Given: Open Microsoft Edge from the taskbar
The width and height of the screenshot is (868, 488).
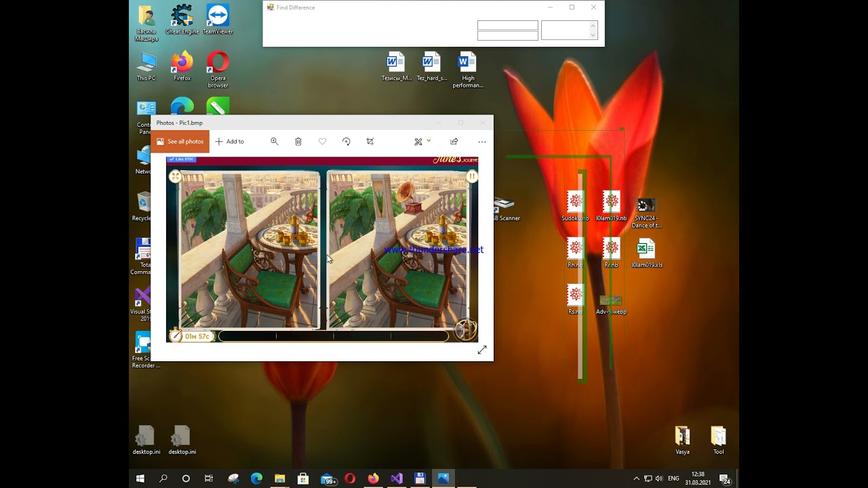Looking at the screenshot, I should click(x=256, y=479).
